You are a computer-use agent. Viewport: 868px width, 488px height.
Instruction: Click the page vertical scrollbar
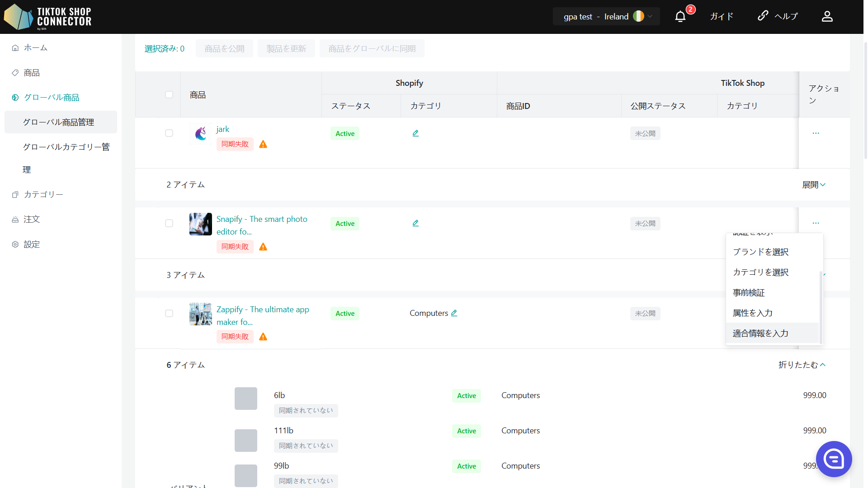(x=865, y=100)
